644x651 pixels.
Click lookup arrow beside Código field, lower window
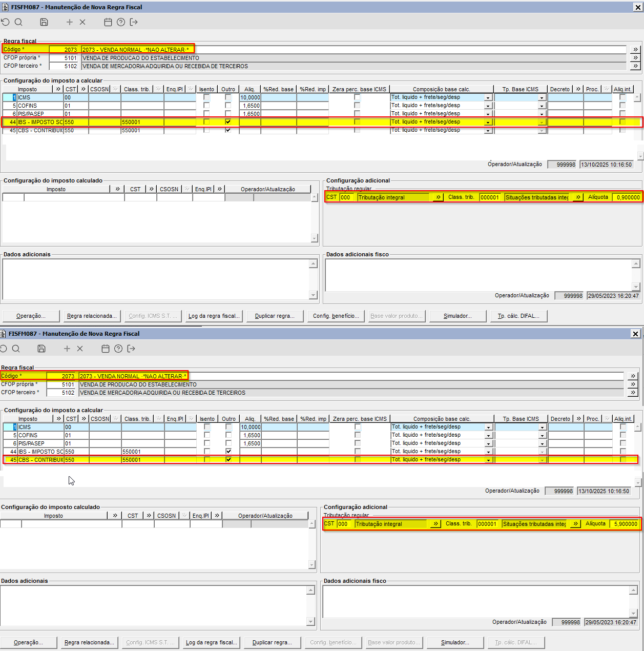633,376
